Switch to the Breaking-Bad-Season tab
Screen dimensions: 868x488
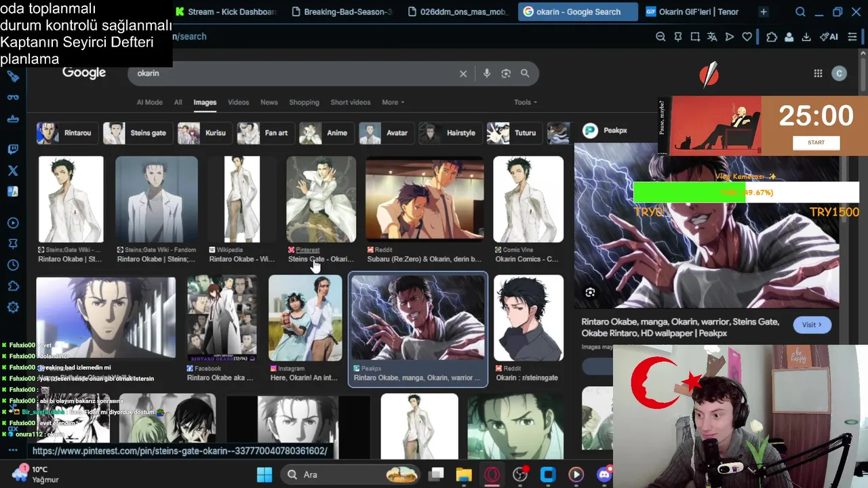[341, 12]
